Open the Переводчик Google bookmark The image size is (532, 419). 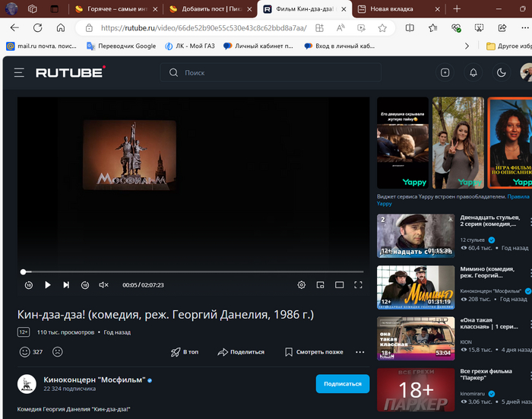[120, 46]
